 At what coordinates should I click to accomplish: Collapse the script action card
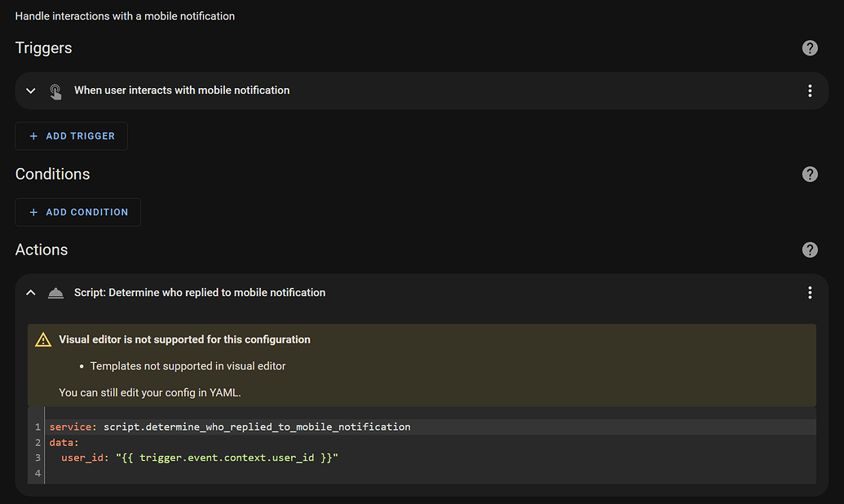point(30,292)
